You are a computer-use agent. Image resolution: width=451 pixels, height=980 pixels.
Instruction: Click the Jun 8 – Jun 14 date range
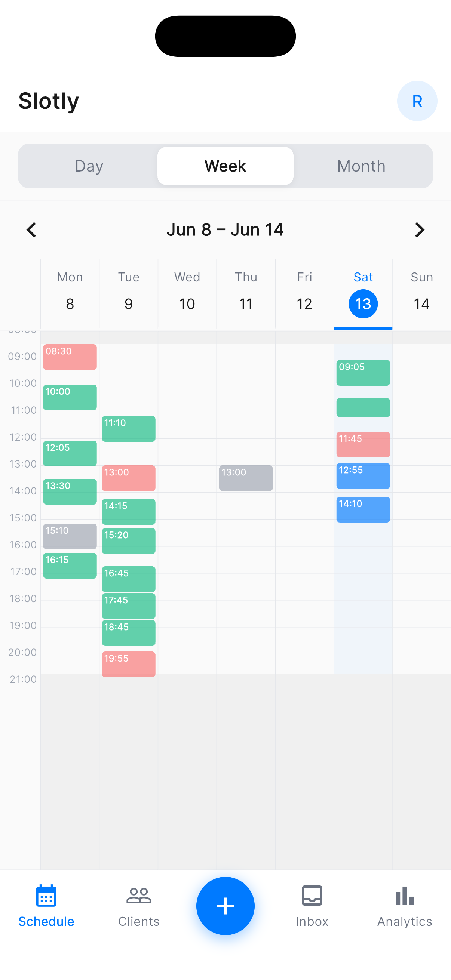coord(225,230)
